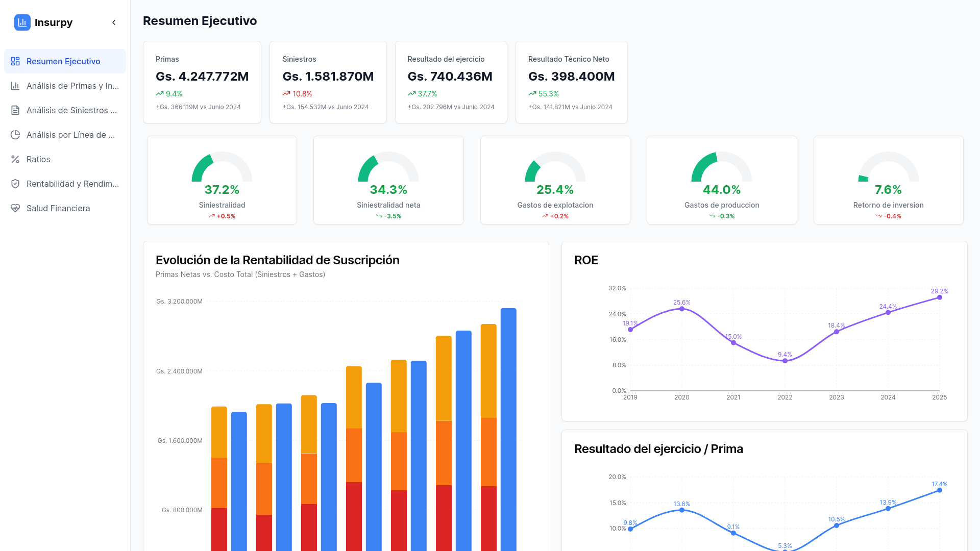980x551 pixels.
Task: Navigate to Análisis por Línea de negocio
Action: [x=65, y=135]
